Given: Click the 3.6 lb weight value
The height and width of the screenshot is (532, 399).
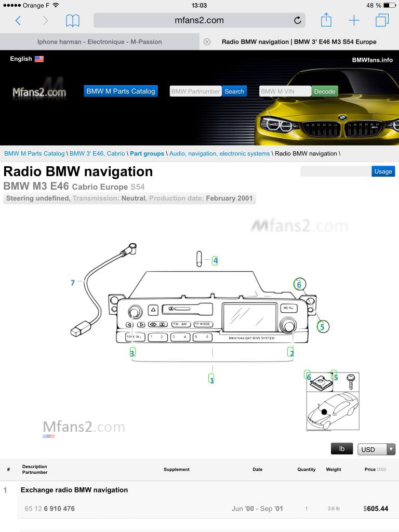Looking at the screenshot, I should (334, 509).
